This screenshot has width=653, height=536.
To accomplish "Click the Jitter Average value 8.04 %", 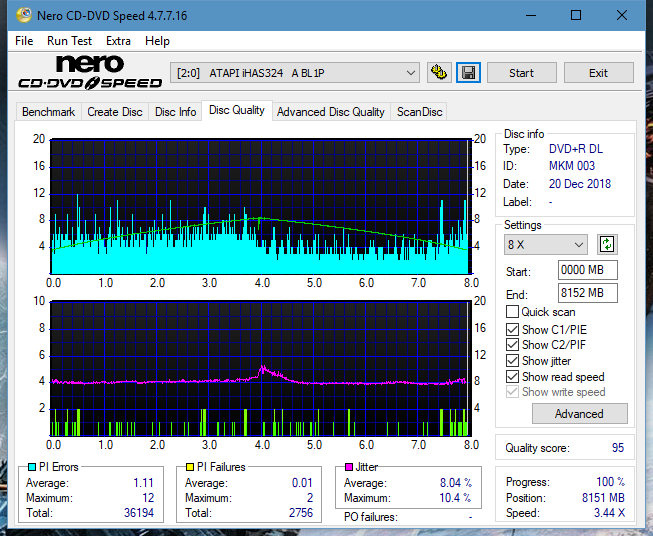I will click(x=456, y=483).
